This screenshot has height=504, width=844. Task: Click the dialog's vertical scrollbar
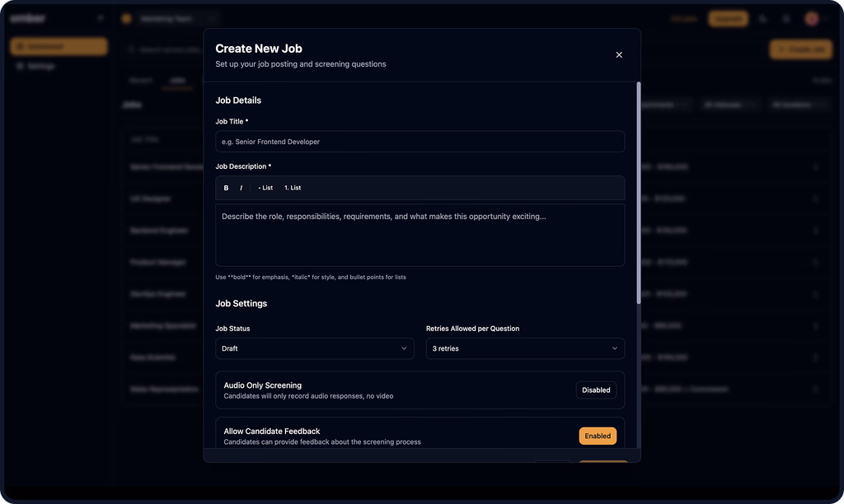point(638,194)
